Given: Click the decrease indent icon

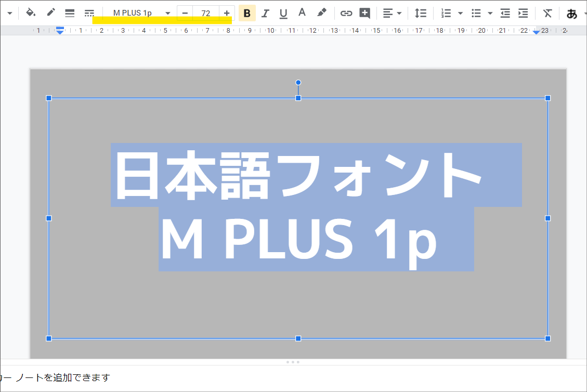Looking at the screenshot, I should (505, 14).
